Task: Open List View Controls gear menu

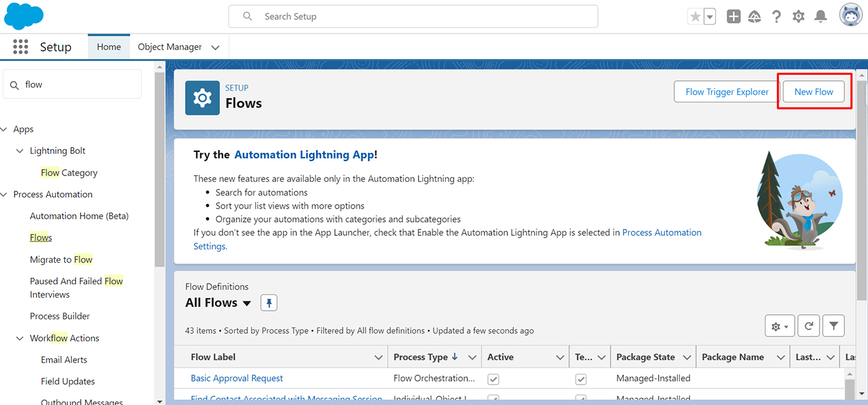Action: coord(780,326)
